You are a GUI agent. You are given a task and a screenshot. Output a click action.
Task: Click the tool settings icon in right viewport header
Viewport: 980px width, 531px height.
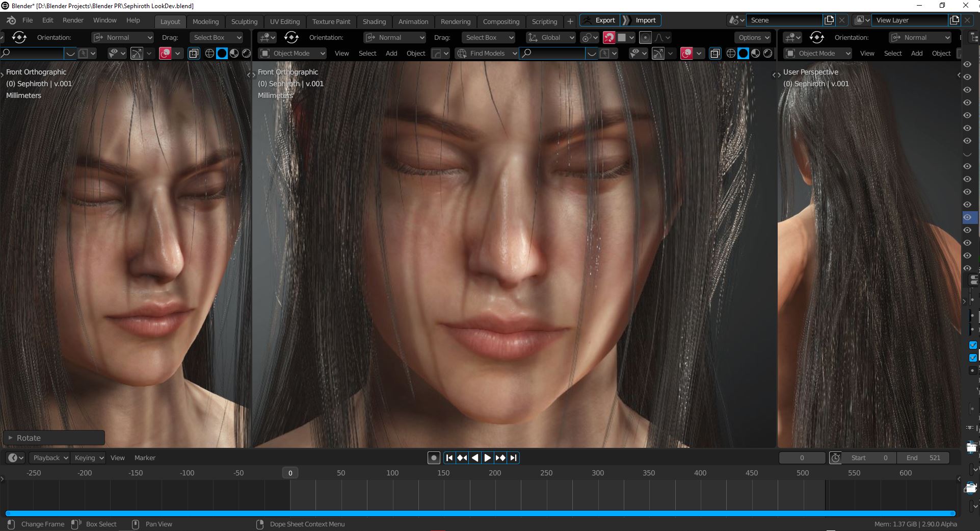[x=816, y=37]
